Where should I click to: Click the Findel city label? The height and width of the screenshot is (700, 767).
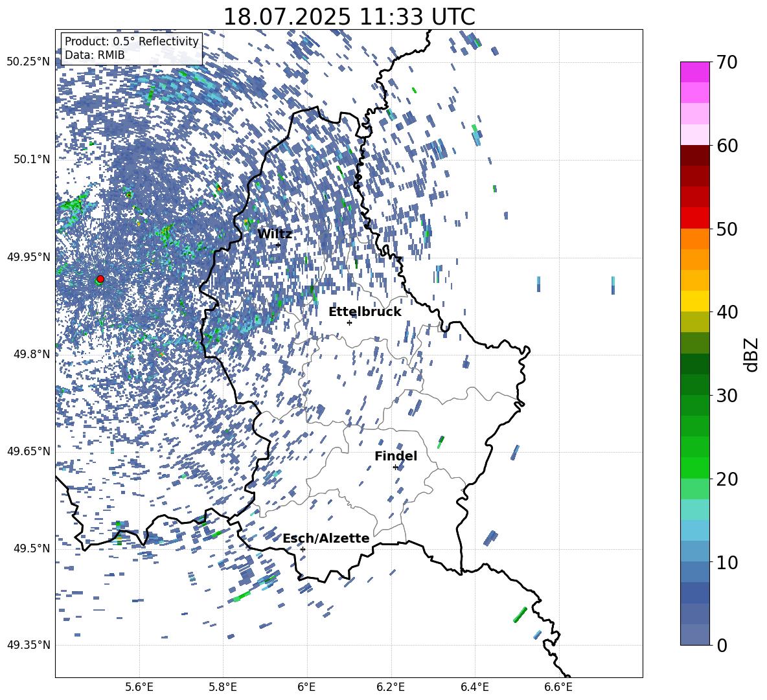pos(396,456)
